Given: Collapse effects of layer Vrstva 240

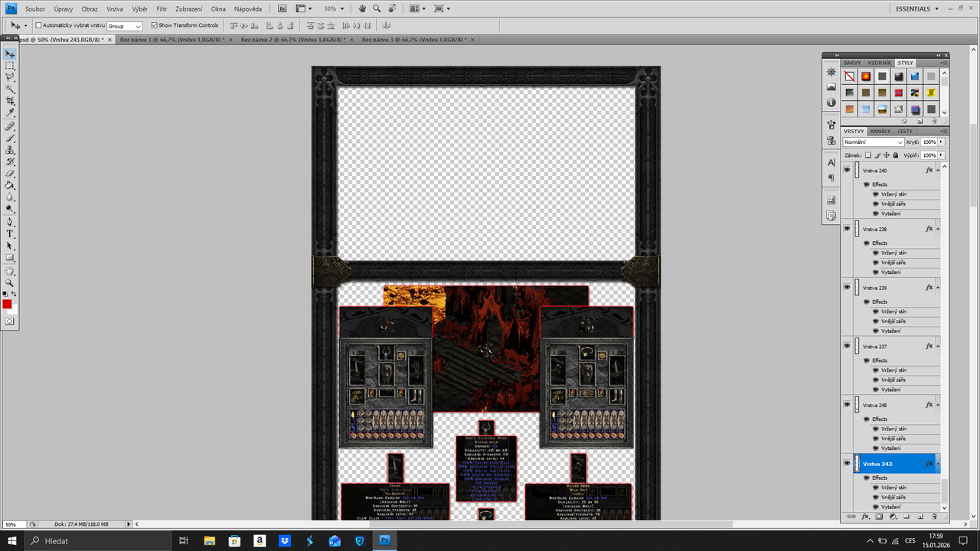Looking at the screenshot, I should pyautogui.click(x=938, y=171).
